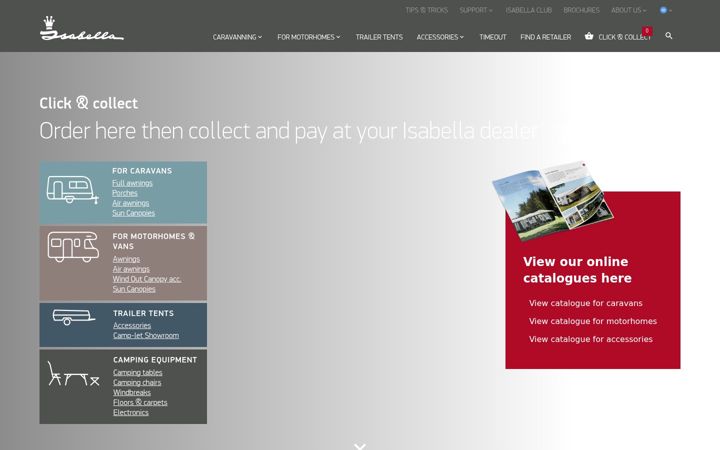The width and height of the screenshot is (720, 450).
Task: Open Air awnings under For Caravans
Action: (130, 203)
